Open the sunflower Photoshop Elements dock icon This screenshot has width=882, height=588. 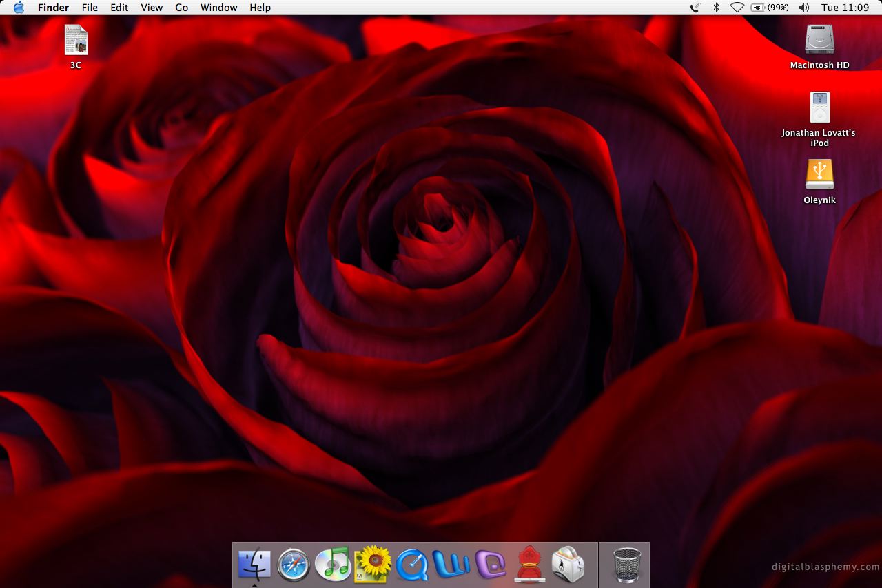[373, 564]
